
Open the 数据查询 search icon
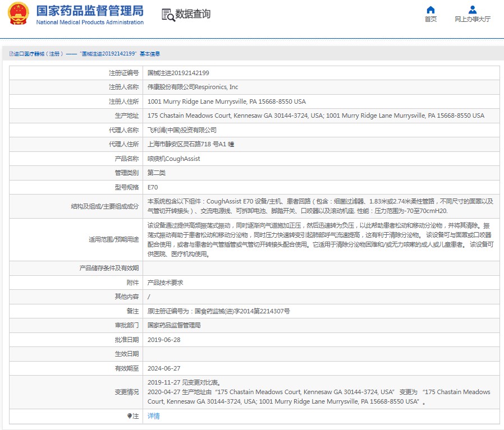[168, 15]
